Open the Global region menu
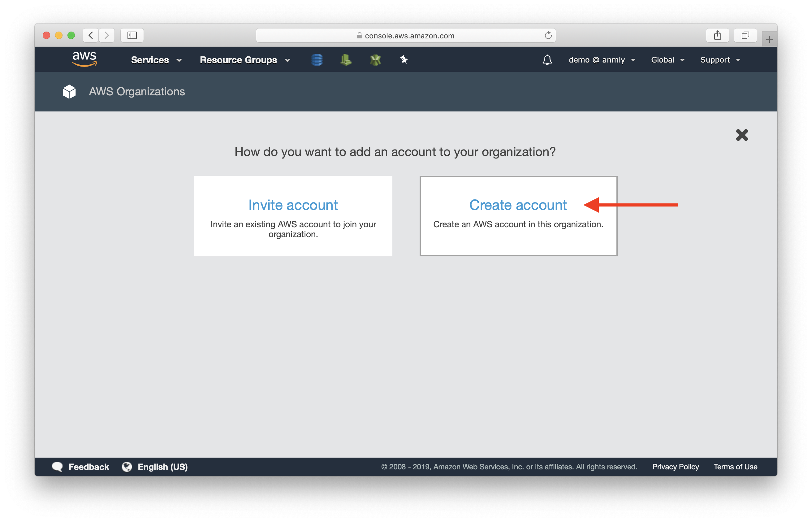Image resolution: width=812 pixels, height=522 pixels. [x=667, y=60]
